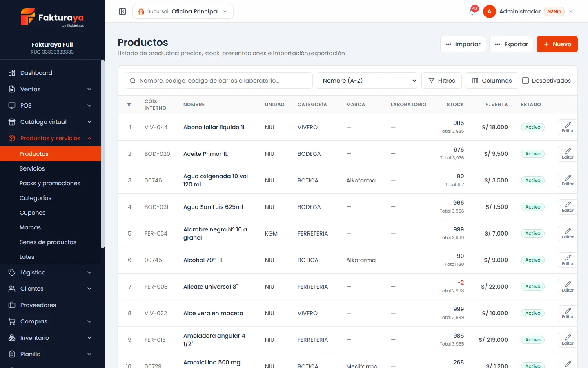Click the Fakturaya logo
This screenshot has height=368, width=588.
coord(52,18)
